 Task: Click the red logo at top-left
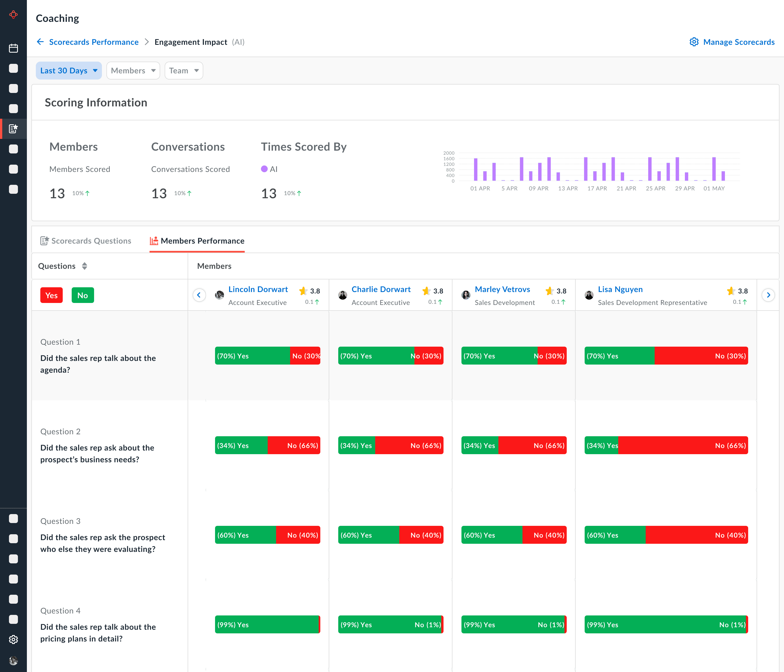13,15
